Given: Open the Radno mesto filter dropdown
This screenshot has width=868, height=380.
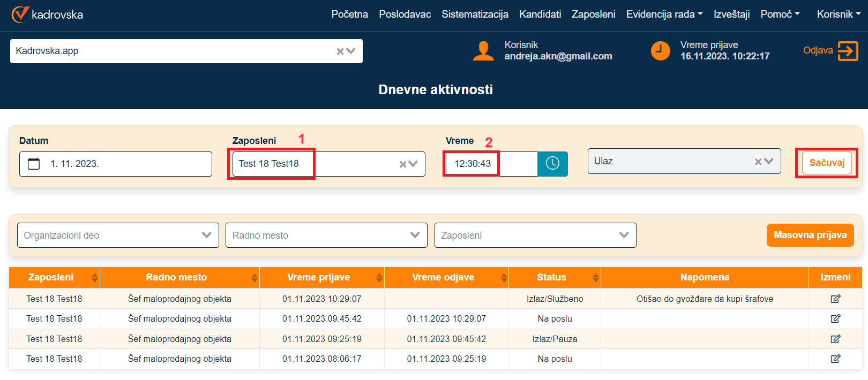Looking at the screenshot, I should 415,235.
